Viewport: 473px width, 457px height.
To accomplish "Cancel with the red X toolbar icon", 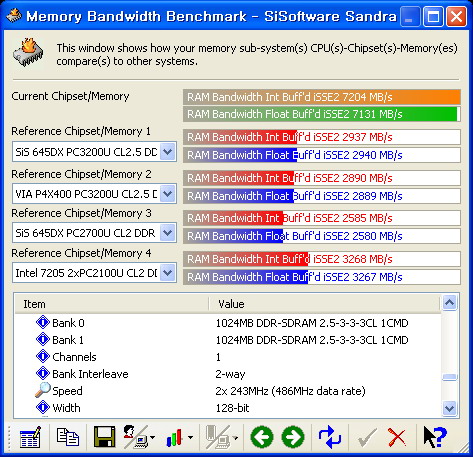I will tap(397, 437).
